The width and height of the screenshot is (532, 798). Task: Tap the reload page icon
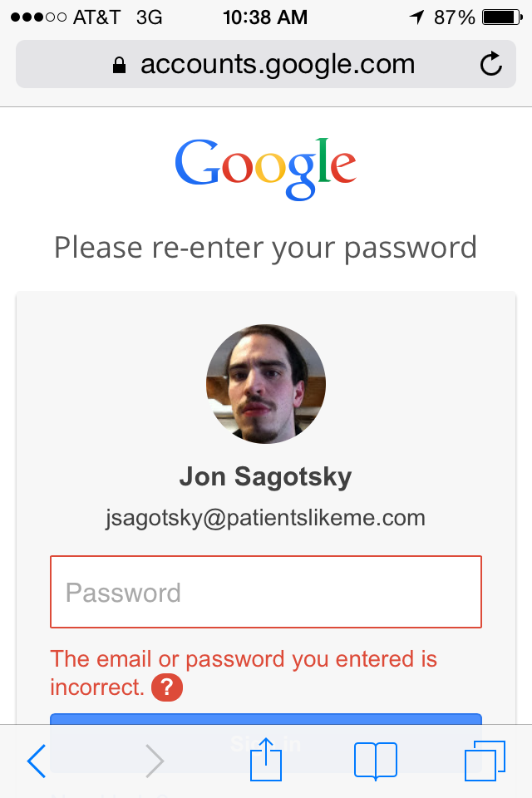491,64
